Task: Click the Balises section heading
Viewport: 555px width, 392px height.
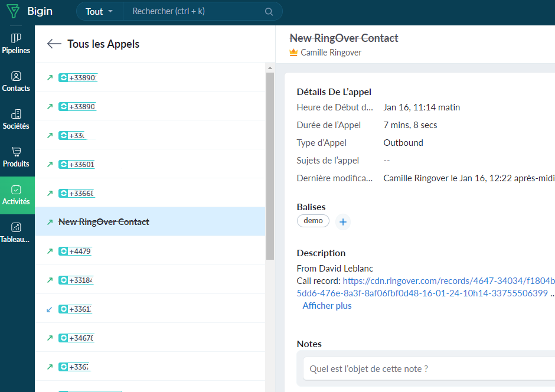Action: click(x=311, y=207)
